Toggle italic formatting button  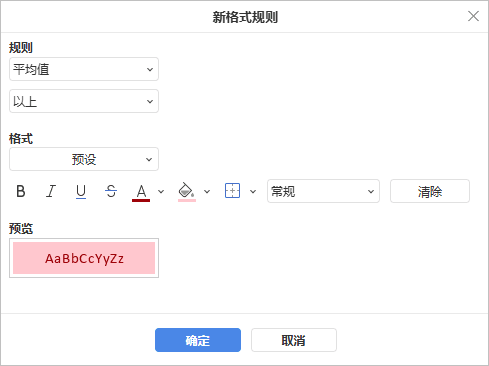tap(51, 191)
